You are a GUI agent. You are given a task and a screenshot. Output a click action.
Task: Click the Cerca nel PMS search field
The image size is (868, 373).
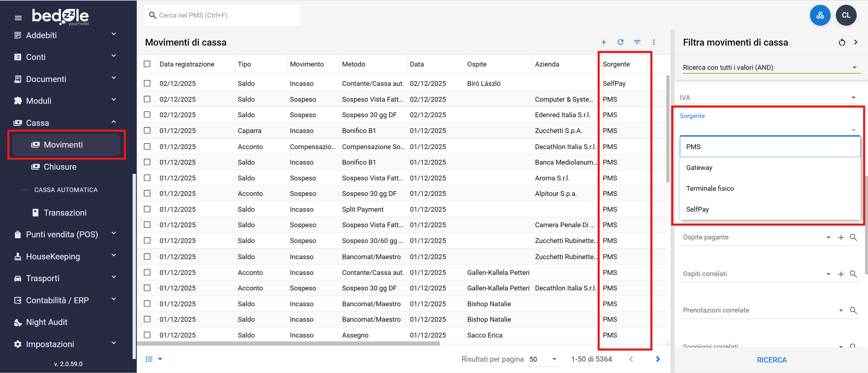[x=222, y=15]
